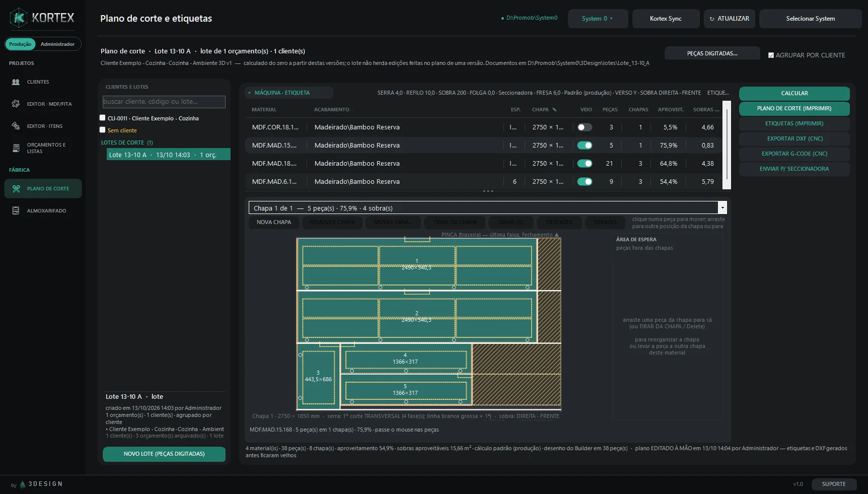Toggle veio switch for MDF.MAD.18 row
868x494 pixels.
585,164
